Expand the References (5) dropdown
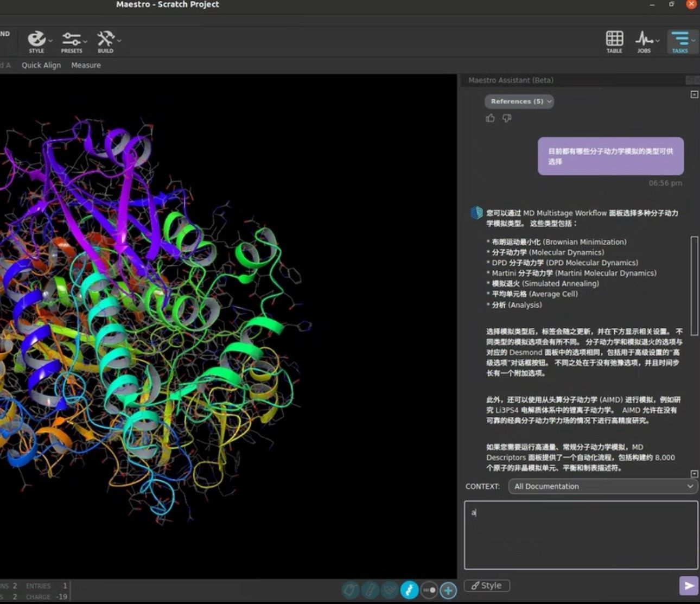This screenshot has width=700, height=604. coord(519,101)
